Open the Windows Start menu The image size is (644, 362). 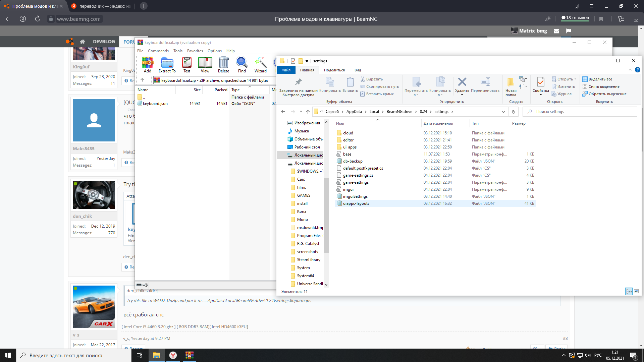point(8,355)
